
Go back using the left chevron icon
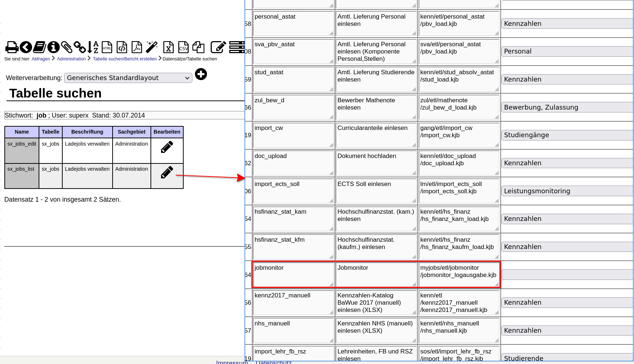tap(26, 47)
